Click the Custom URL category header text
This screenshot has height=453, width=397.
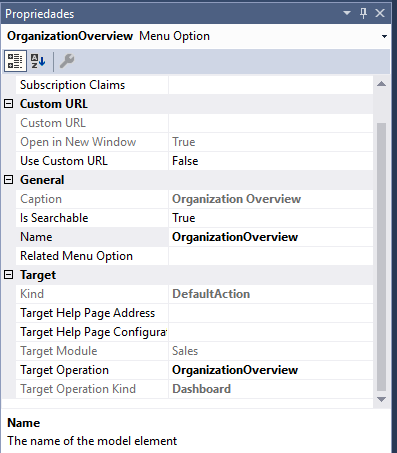pos(54,104)
